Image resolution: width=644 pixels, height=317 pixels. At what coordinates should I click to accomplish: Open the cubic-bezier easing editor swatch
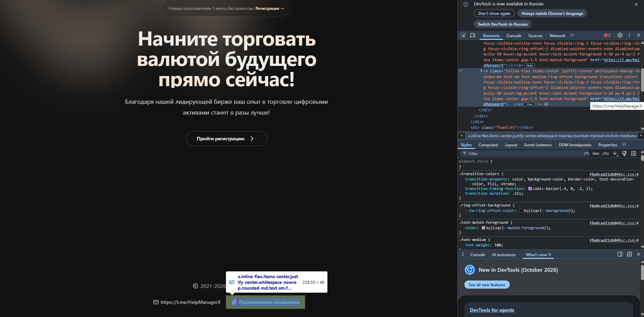pos(530,189)
